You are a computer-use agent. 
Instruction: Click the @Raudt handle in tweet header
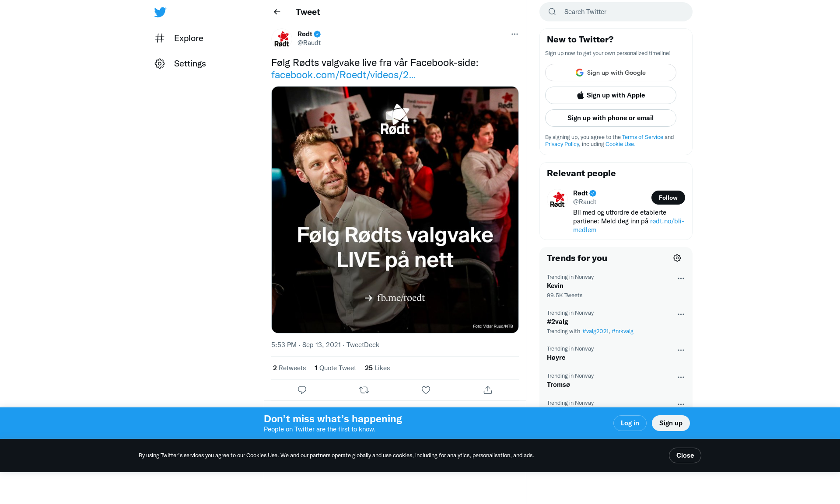309,43
